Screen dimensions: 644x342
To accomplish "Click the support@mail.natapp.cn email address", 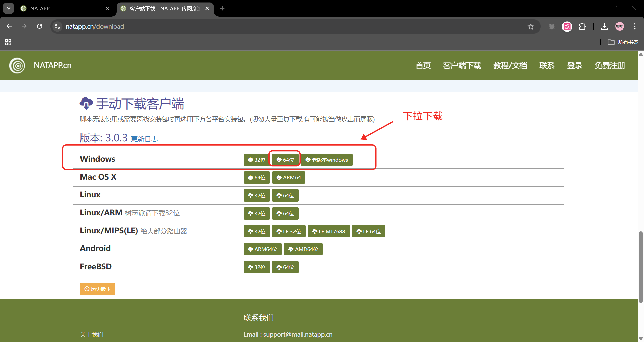I will point(298,334).
